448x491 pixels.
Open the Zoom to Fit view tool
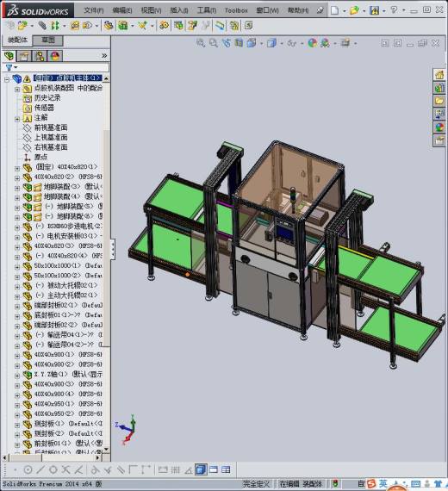click(x=201, y=43)
